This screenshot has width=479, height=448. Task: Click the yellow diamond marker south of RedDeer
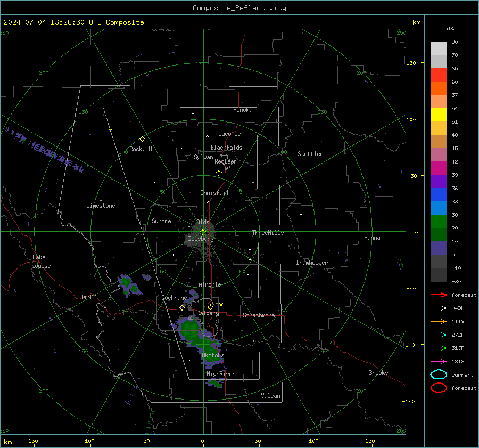[219, 173]
